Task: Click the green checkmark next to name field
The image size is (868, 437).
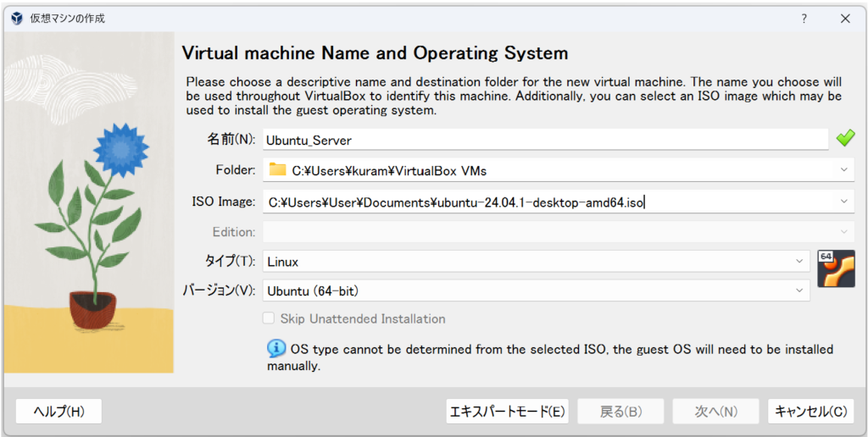Action: coord(845,138)
